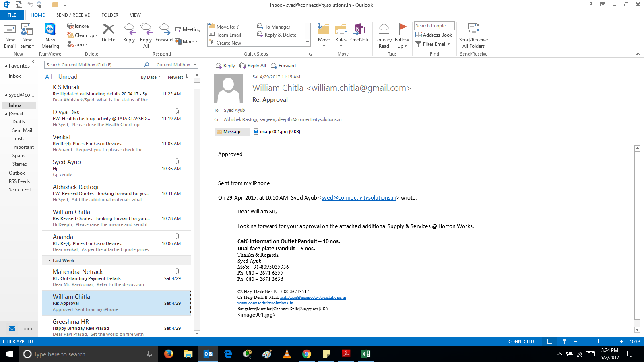Viewport: 644px width, 362px height.
Task: Click the syed@connectivitysolutions.in email link
Action: pyautogui.click(x=359, y=198)
